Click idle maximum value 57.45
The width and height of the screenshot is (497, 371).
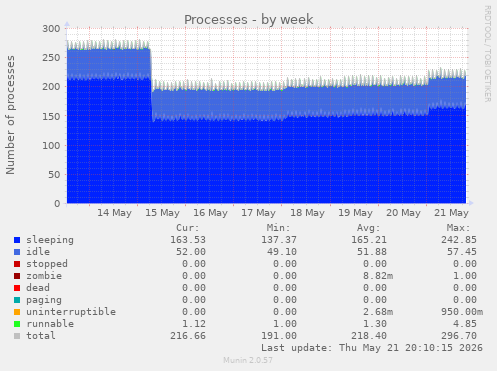[462, 252]
